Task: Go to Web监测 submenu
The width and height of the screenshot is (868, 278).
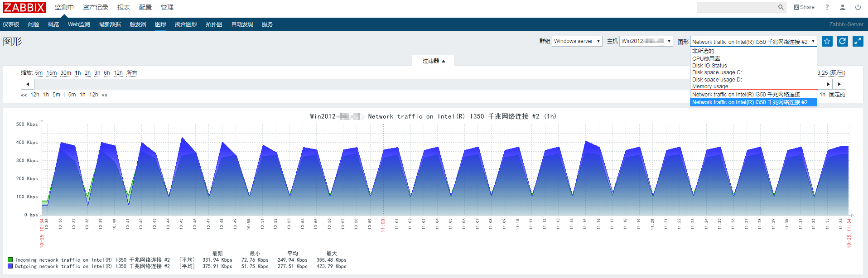Action: pos(79,24)
